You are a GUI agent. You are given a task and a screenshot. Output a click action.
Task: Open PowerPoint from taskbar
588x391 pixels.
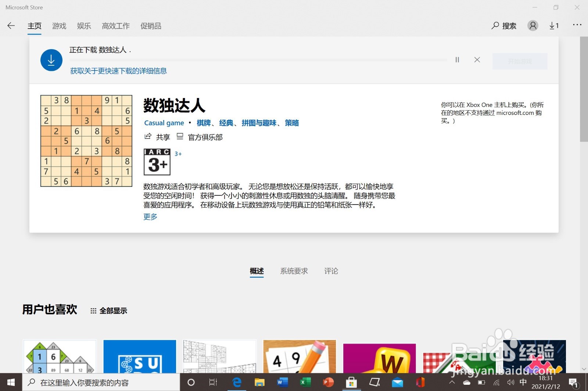[328, 383]
